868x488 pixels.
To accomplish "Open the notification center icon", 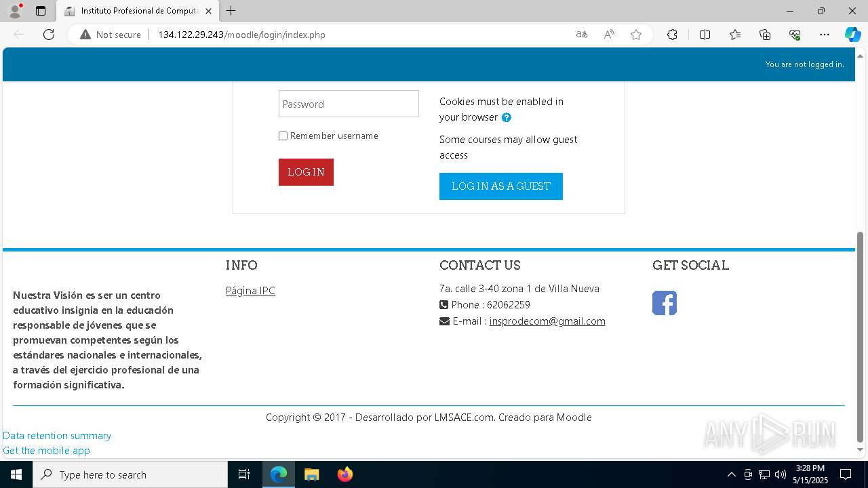I will tap(846, 474).
